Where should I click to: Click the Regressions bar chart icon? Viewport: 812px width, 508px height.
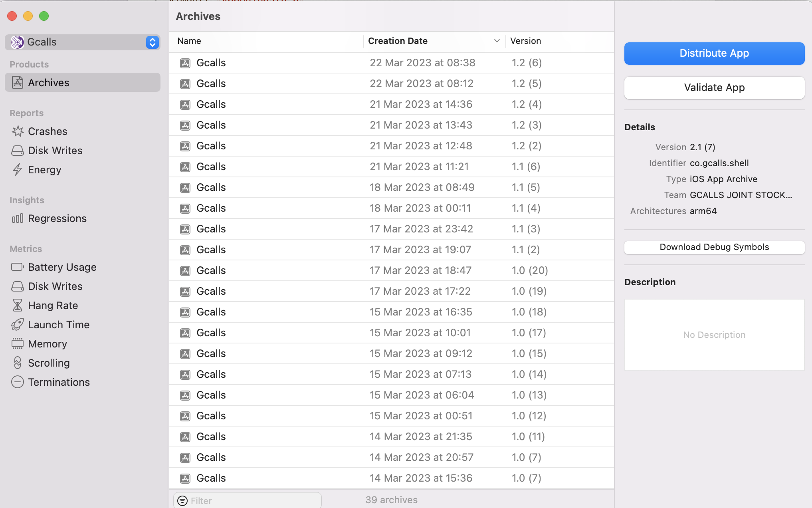(18, 218)
